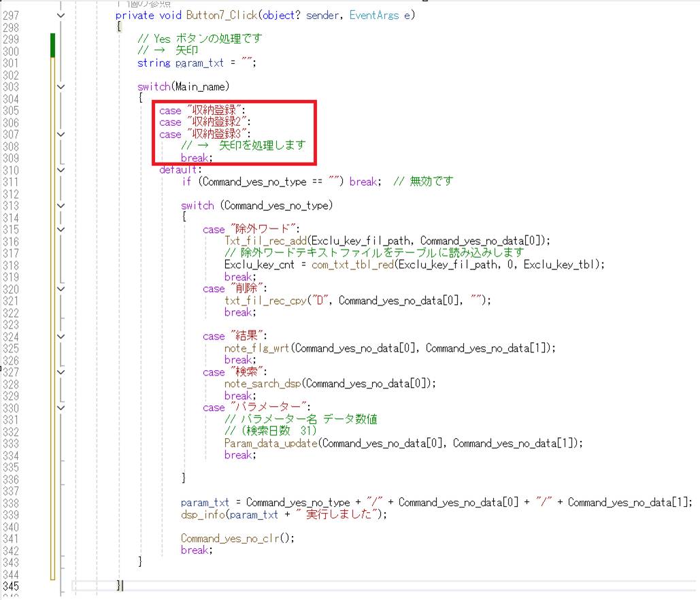
Task: Collapse the case "除外ワード" section
Action: tap(61, 229)
